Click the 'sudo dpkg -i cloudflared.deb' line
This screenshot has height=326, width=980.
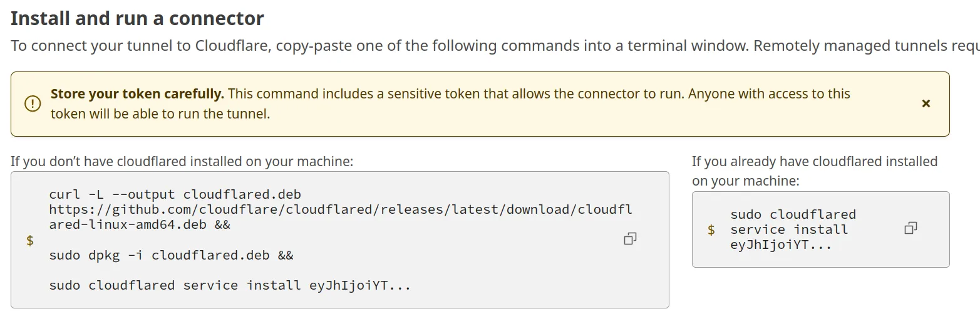[170, 255]
